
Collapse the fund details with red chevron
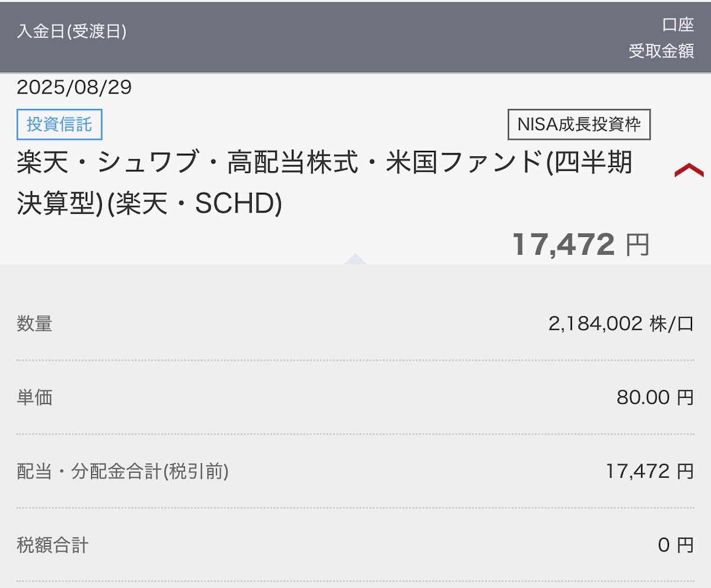click(x=688, y=171)
